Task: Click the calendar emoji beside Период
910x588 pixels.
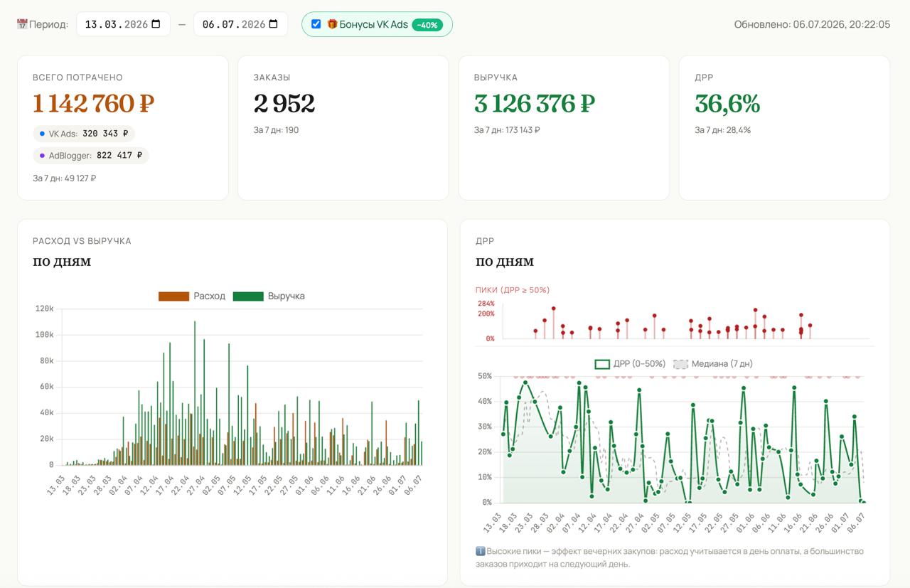Action: pyautogui.click(x=21, y=24)
